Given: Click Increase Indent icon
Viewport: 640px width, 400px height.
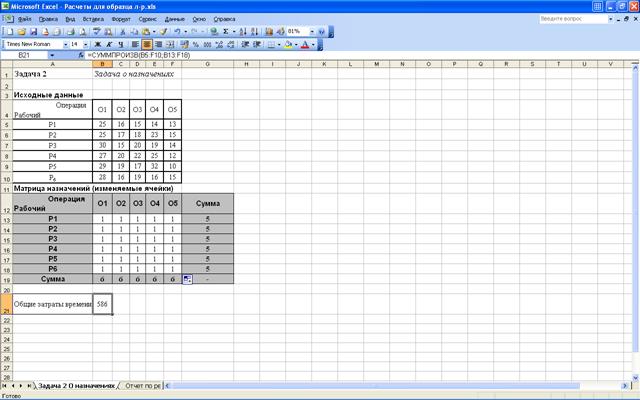Looking at the screenshot, I should point(257,44).
